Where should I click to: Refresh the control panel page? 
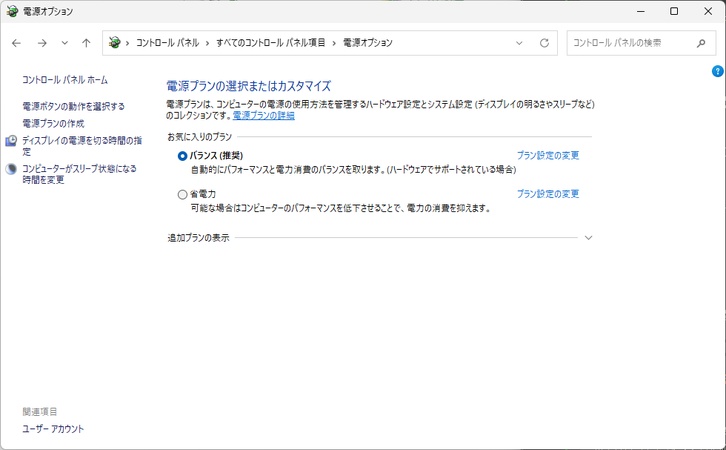tap(544, 43)
